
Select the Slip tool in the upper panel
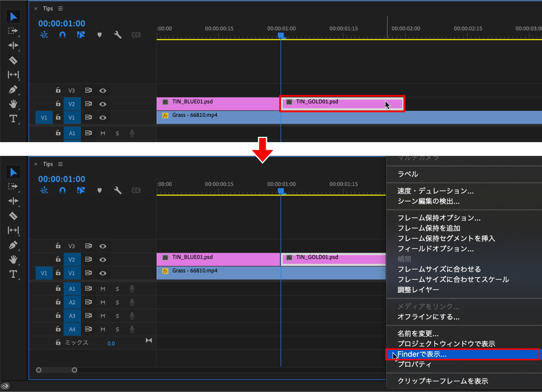tap(14, 75)
